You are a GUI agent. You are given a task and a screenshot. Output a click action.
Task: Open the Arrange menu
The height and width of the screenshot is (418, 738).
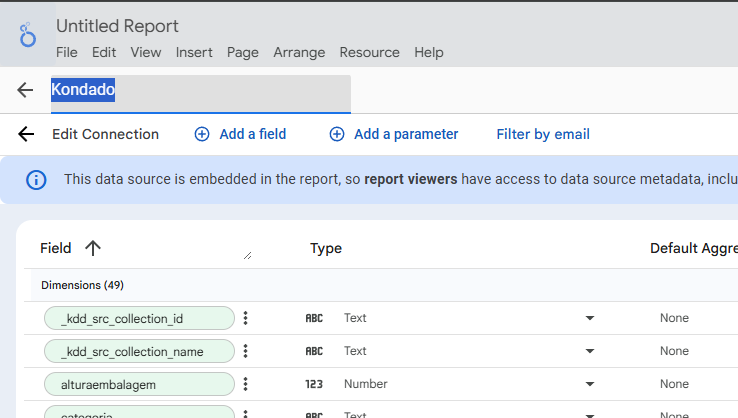(x=299, y=52)
